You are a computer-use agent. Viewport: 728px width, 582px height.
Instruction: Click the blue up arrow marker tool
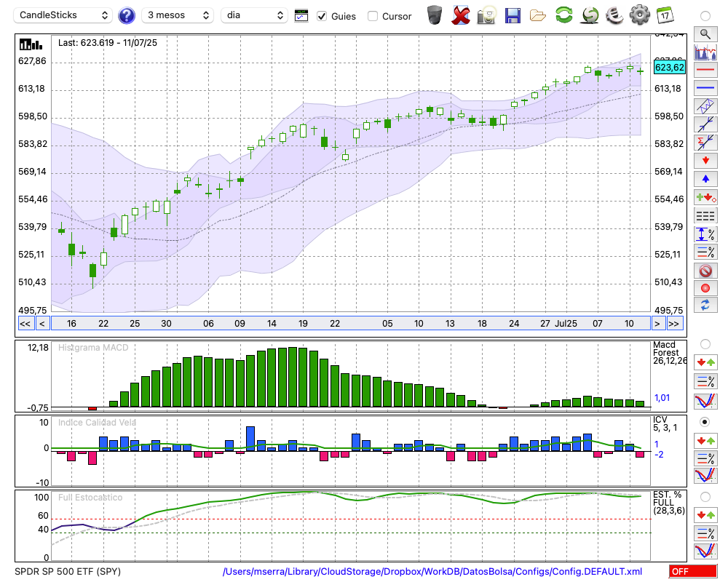click(705, 179)
